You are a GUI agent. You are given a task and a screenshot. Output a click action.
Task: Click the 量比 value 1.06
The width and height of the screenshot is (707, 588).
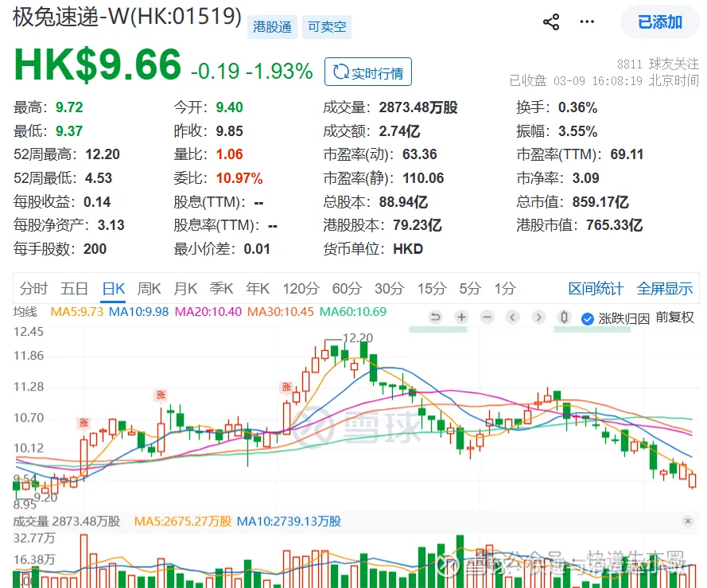click(x=229, y=154)
